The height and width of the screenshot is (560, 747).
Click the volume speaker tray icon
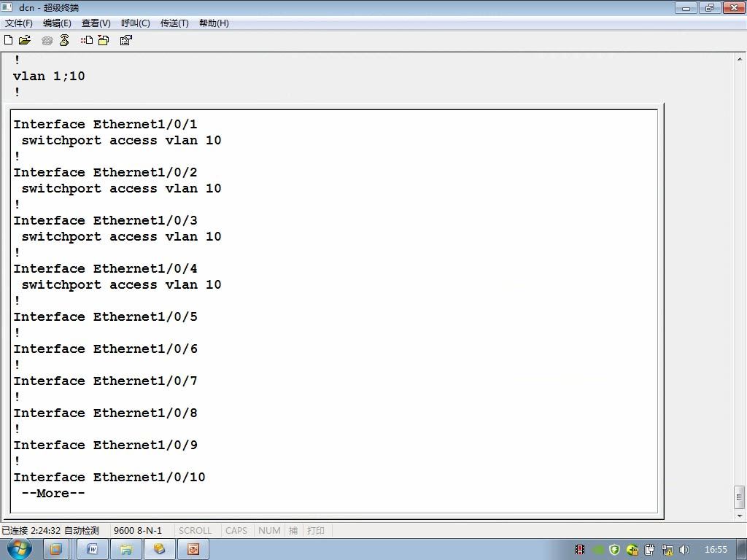pos(684,550)
